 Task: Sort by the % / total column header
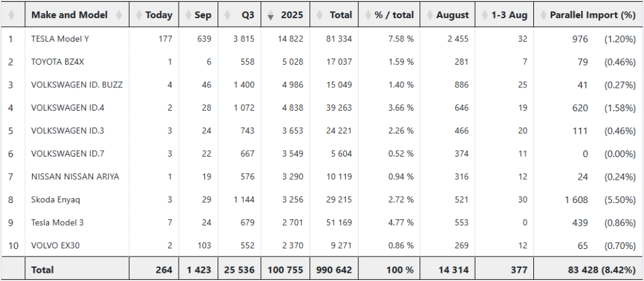click(394, 15)
